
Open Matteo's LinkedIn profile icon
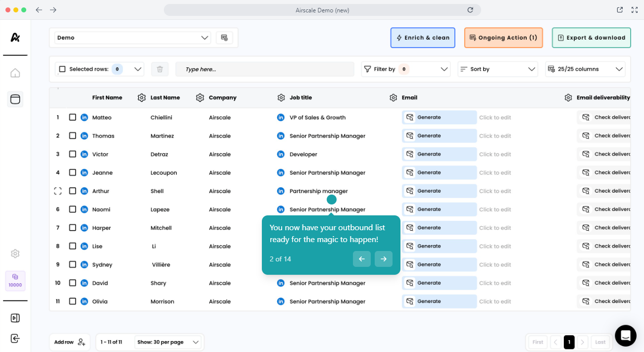pos(84,117)
